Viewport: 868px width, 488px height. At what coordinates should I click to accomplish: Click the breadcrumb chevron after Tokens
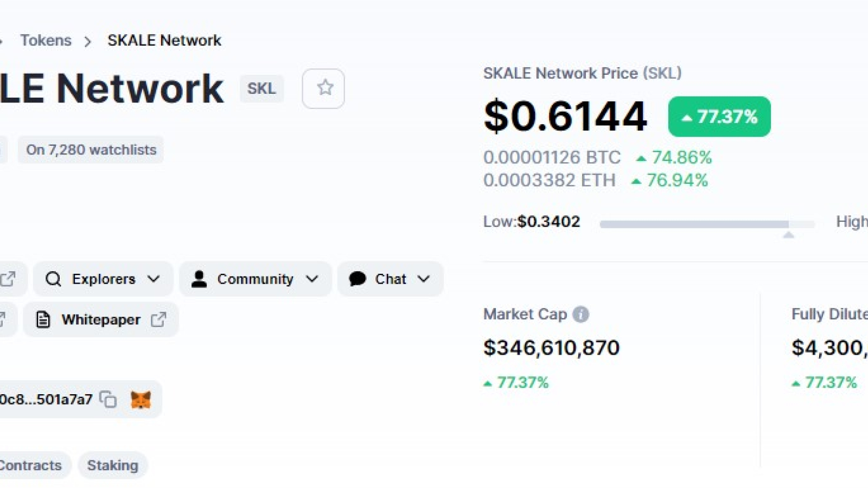coord(88,41)
